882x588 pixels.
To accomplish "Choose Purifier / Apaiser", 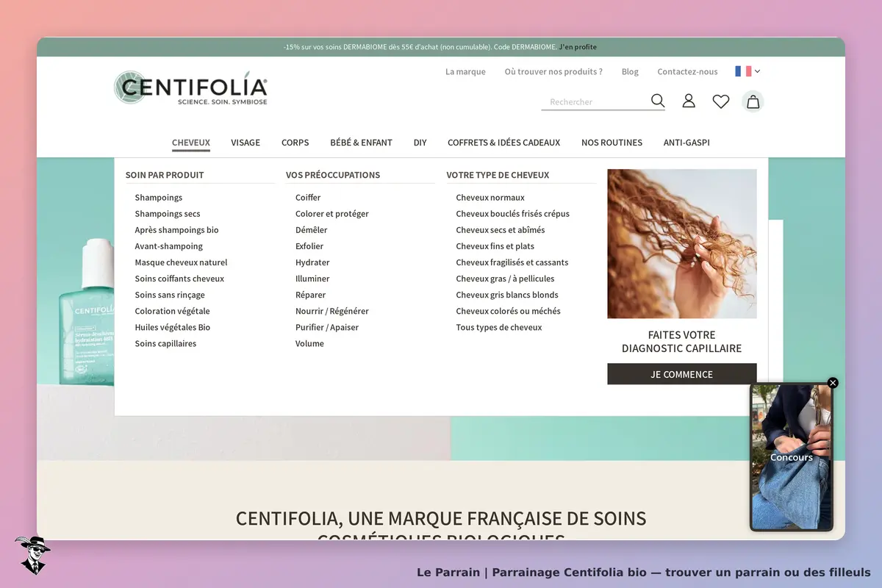I will tap(327, 327).
